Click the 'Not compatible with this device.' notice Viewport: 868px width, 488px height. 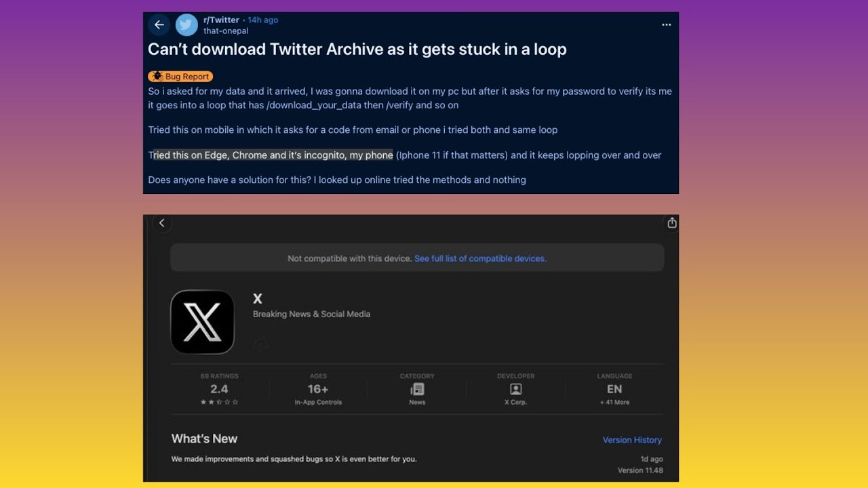(350, 258)
